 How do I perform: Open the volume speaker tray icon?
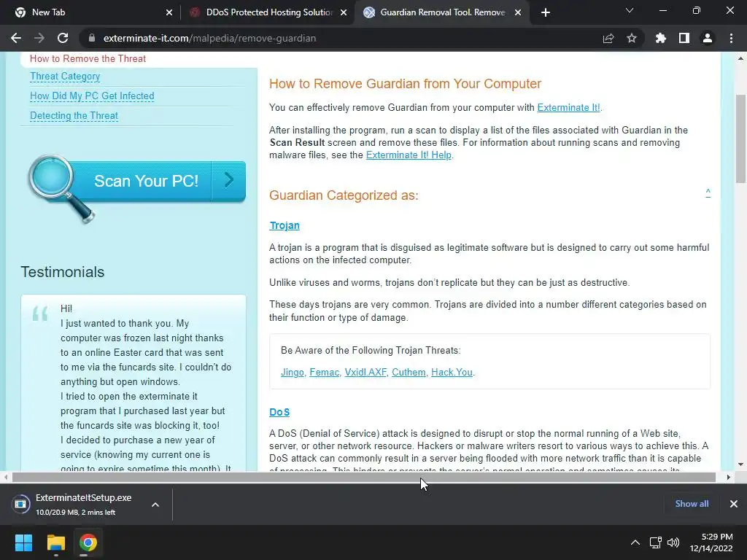[673, 542]
